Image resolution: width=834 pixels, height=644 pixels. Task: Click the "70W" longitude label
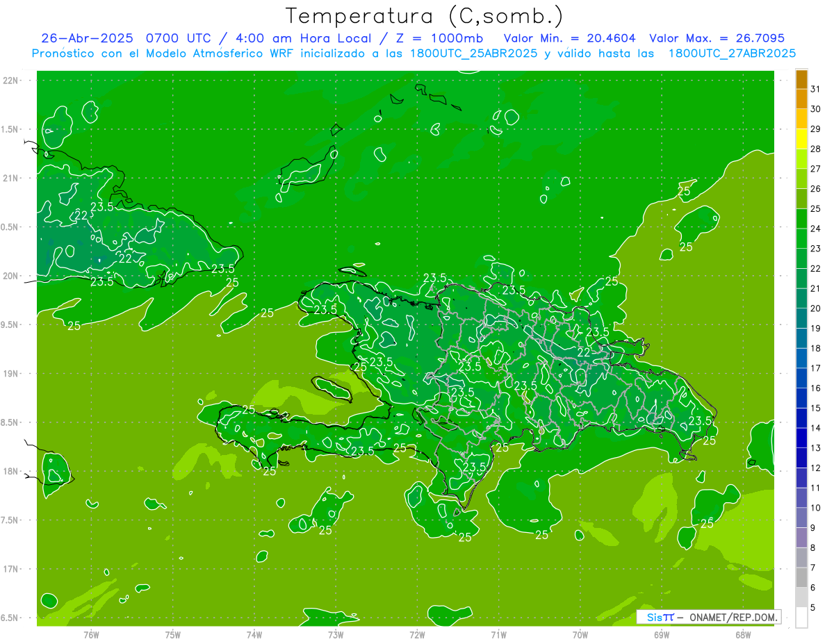tap(580, 634)
